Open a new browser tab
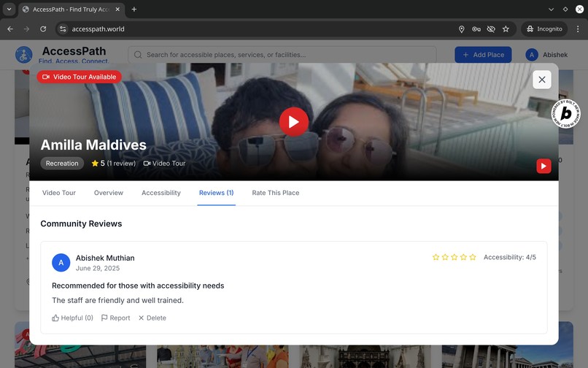Screen dimensions: 588x368 click(x=134, y=9)
